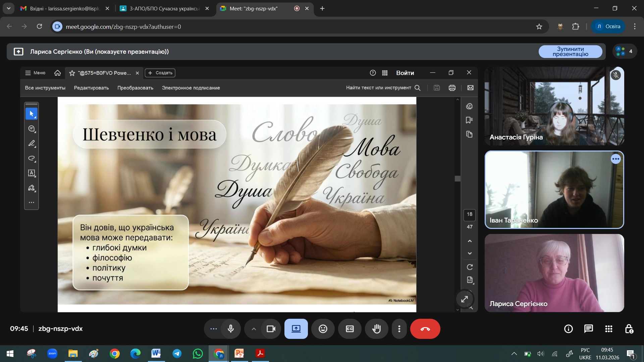Open the raise hand control
This screenshot has width=644, height=362.
[376, 329]
